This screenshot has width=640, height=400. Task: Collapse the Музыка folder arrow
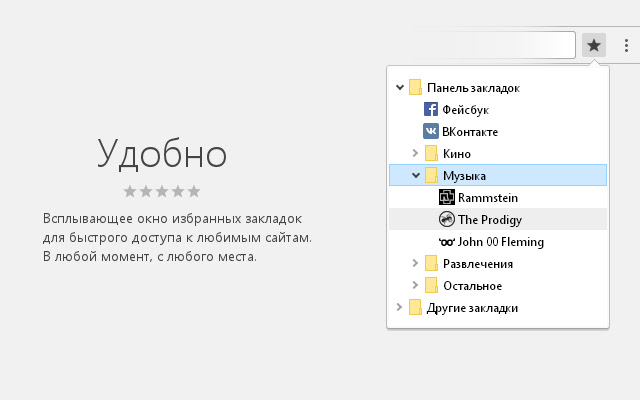pyautogui.click(x=416, y=176)
